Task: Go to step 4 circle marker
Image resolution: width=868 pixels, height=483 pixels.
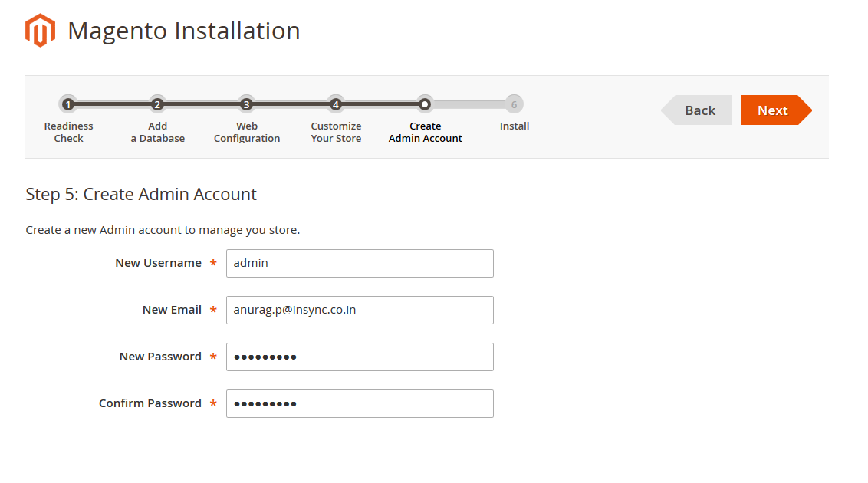Action: point(335,104)
